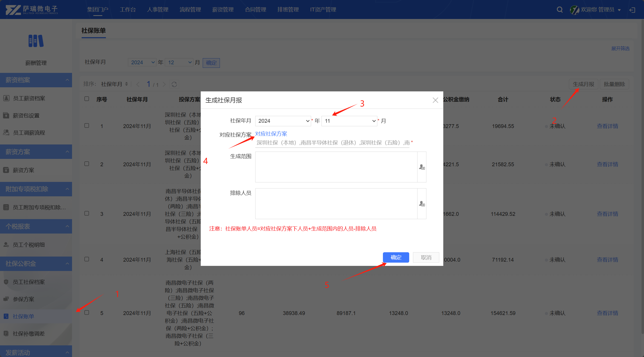Tick the checkbox for row 5

tap(87, 312)
